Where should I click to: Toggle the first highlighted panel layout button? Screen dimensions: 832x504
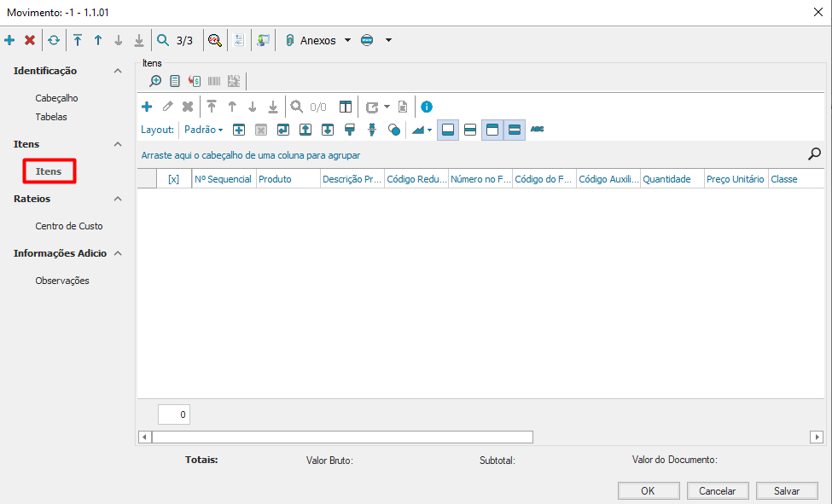448,130
